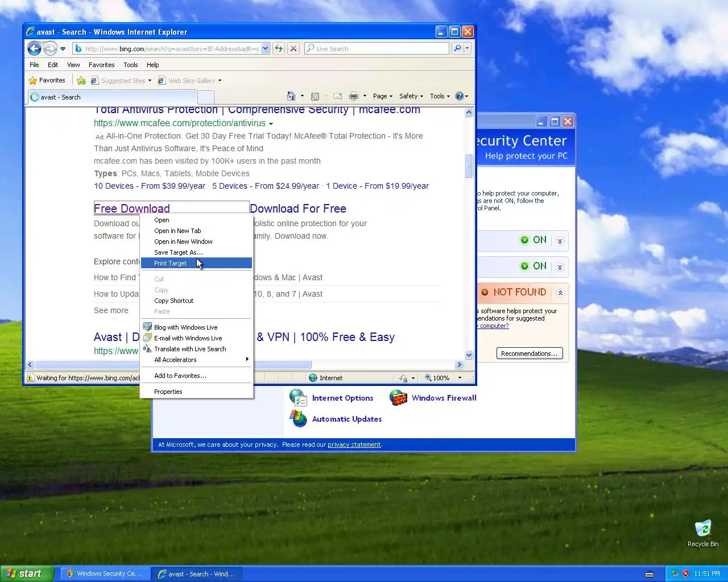Click the IE Forward navigation button
The width and height of the screenshot is (728, 582).
tap(50, 49)
